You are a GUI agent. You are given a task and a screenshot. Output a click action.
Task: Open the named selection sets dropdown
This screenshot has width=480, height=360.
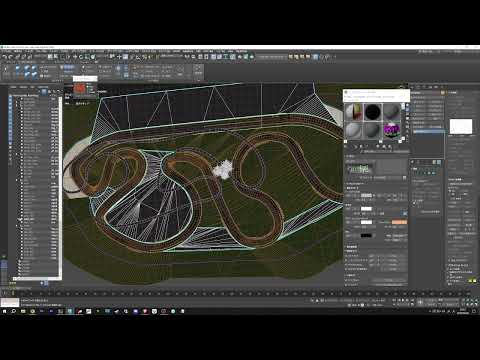pyautogui.click(x=171, y=57)
